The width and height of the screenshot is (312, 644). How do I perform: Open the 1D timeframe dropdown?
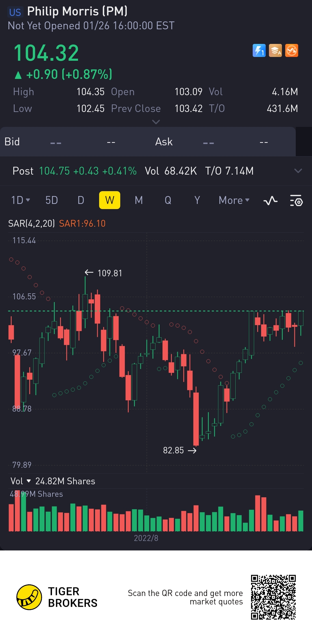click(20, 200)
